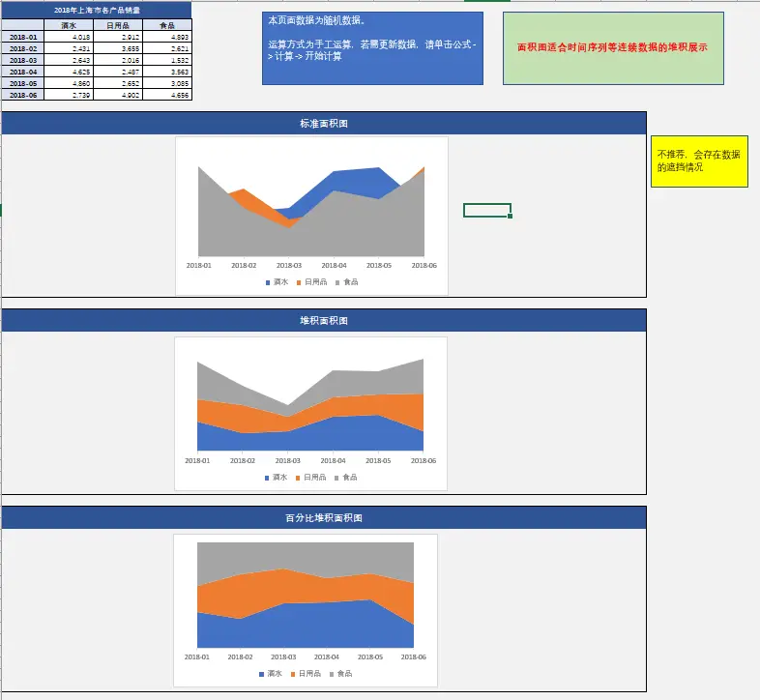This screenshot has height=700, width=760.
Task: Select 酒水 legend entry in standard area chart
Action: (x=277, y=281)
